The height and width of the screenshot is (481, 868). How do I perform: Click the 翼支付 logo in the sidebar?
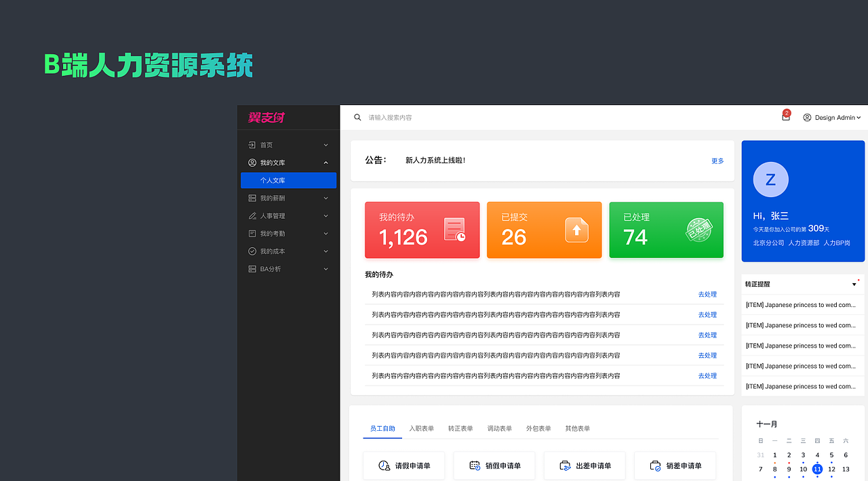[x=266, y=117]
